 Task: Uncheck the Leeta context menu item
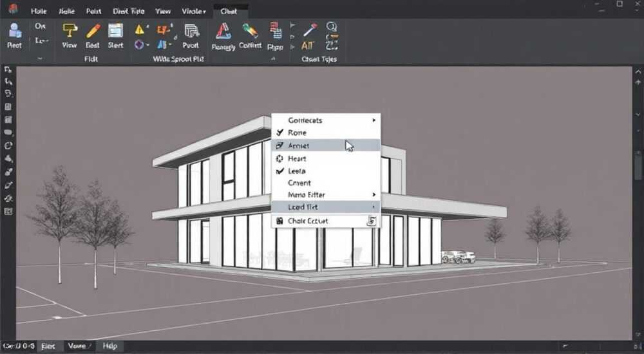[x=326, y=171]
